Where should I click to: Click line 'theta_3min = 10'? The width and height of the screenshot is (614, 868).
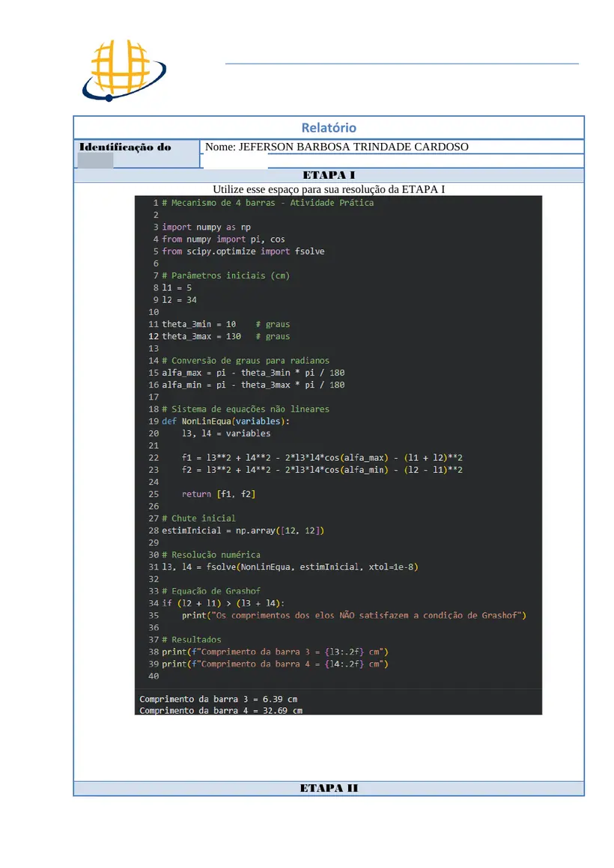[x=199, y=325]
